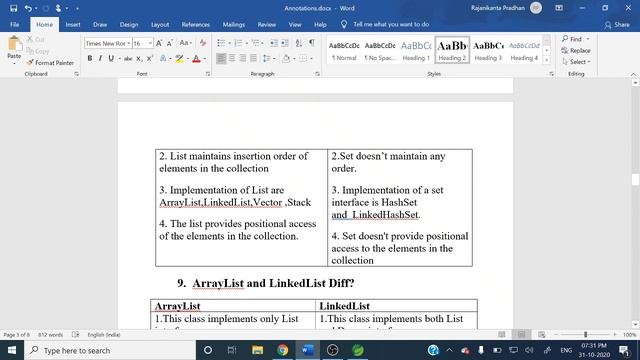640x360 pixels.
Task: Open the multilevel list button
Action: 255,43
